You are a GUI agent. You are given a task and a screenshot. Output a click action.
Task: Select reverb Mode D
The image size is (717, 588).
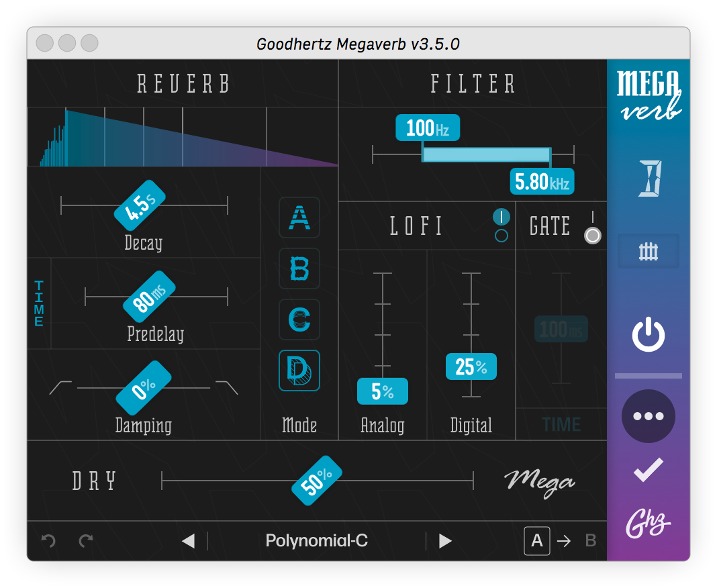(x=299, y=371)
